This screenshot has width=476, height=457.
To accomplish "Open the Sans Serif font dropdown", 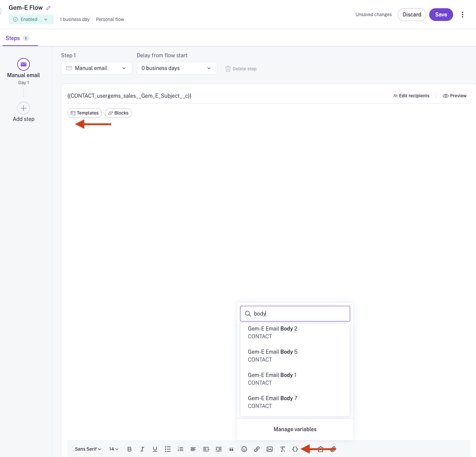I will 88,449.
